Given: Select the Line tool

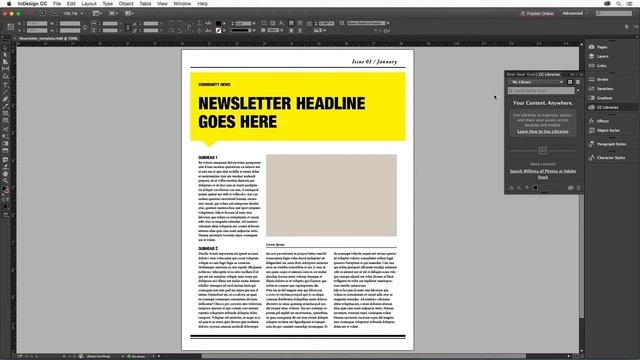Looking at the screenshot, I should pos(5,92).
